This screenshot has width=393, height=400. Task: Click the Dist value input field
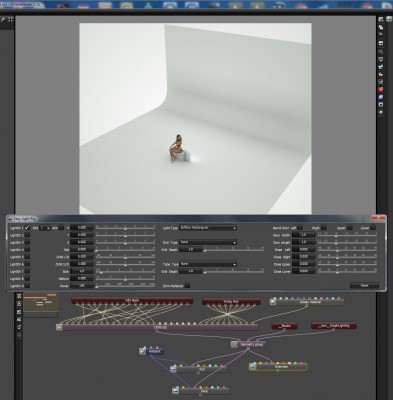pyautogui.click(x=82, y=249)
